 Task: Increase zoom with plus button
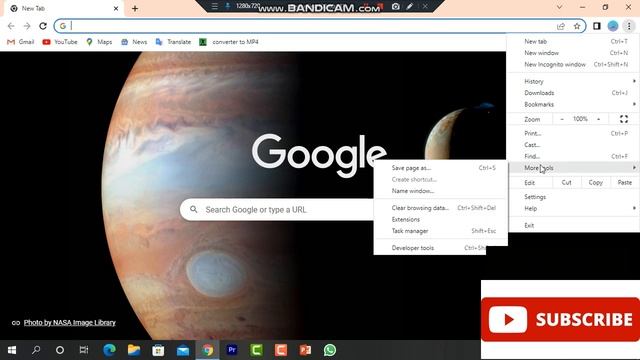pos(598,119)
